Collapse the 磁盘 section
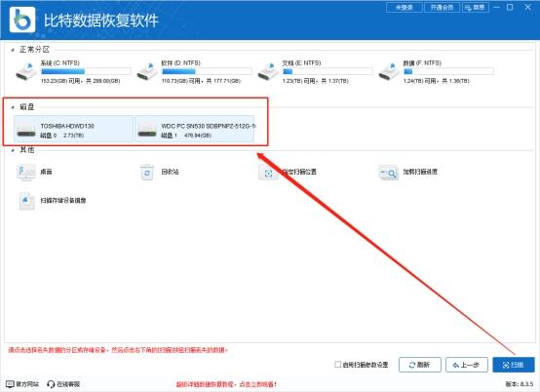 [13, 107]
